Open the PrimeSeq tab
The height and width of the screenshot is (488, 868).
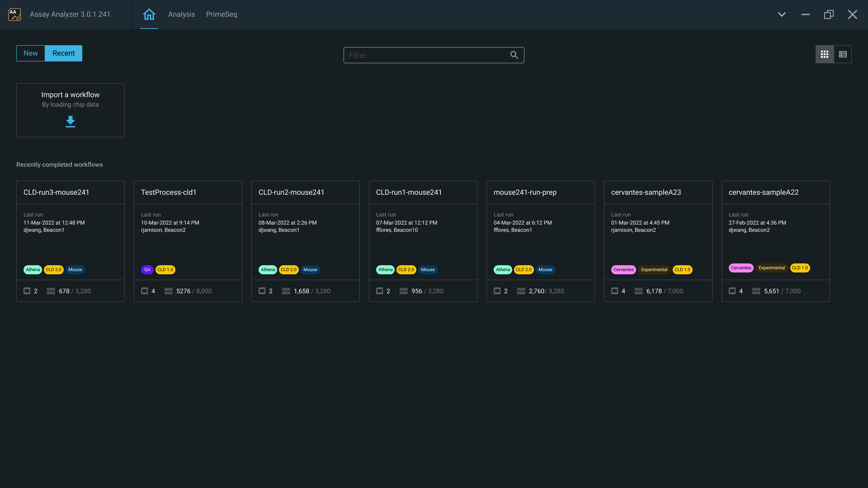pyautogui.click(x=221, y=14)
